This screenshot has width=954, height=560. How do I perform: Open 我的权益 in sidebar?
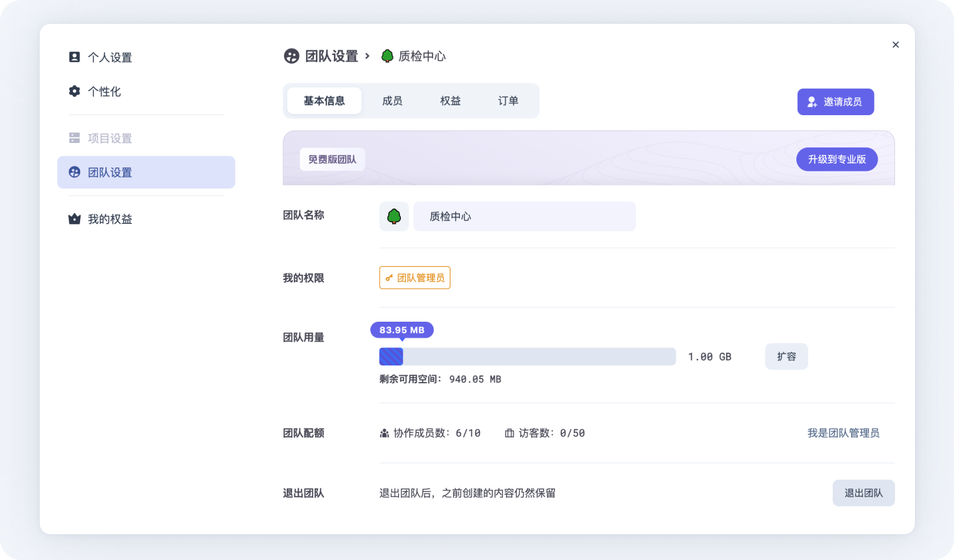point(146,219)
